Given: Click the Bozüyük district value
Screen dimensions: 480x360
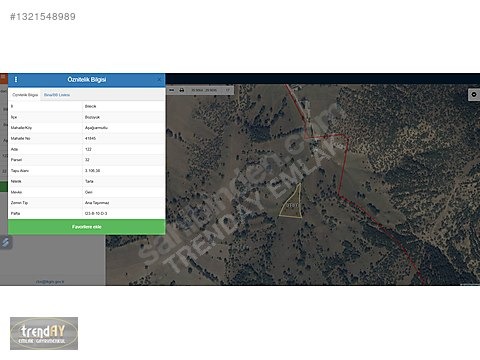Looking at the screenshot, I should coord(92,117).
